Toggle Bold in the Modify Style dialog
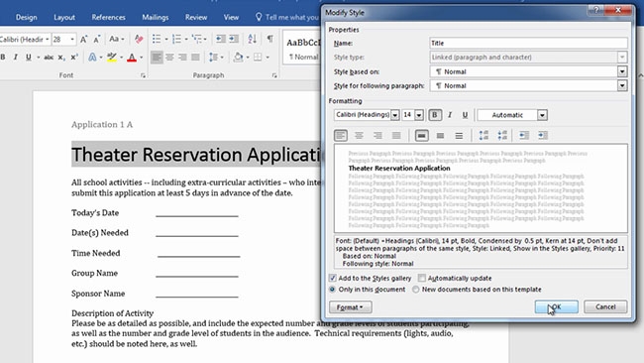Image resolution: width=644 pixels, height=363 pixels. 435,115
